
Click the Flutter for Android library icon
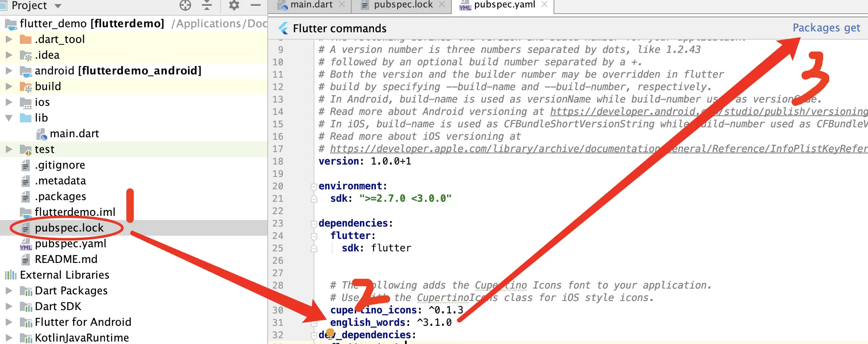point(26,322)
